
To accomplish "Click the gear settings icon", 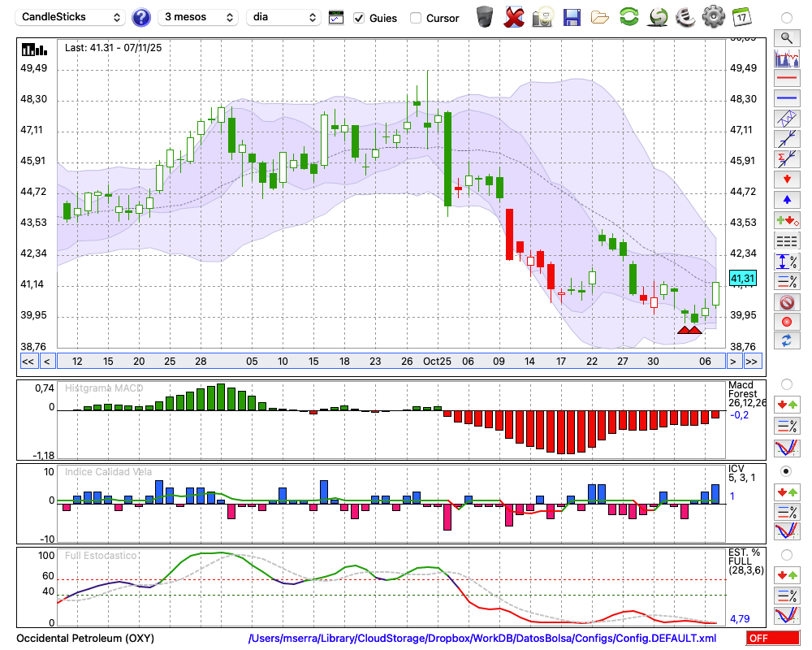I will coord(713,17).
